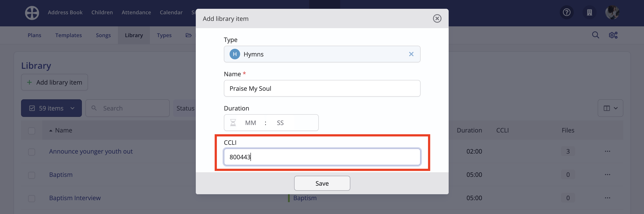
Task: Open the actions menu for Baptism row
Action: tap(608, 174)
